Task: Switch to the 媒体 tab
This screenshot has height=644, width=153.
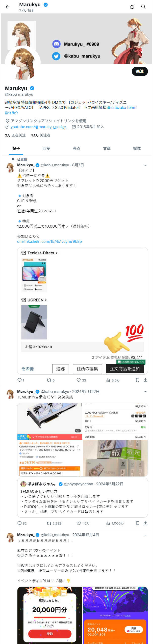Action: pos(137,149)
